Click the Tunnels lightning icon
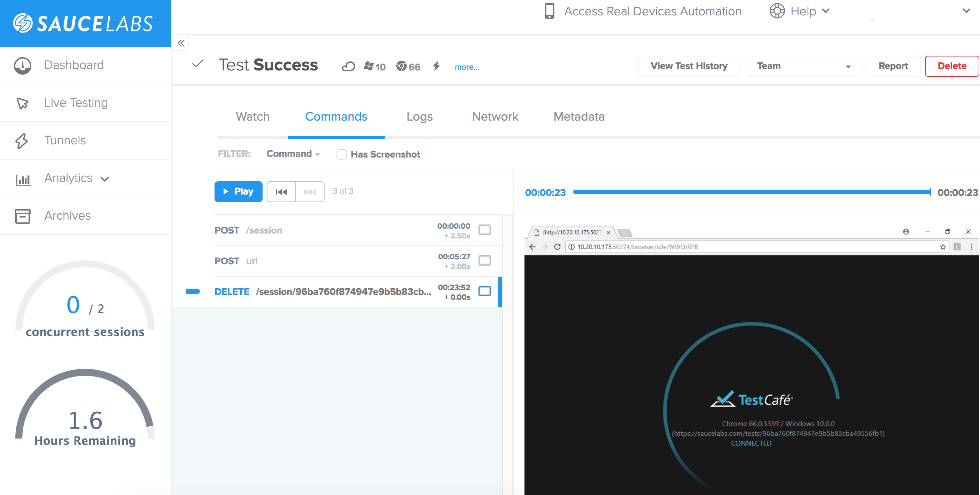This screenshot has width=980, height=495. (22, 141)
